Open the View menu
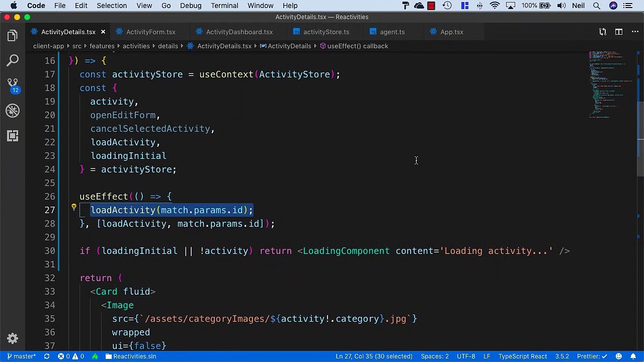This screenshot has width=644, height=362. coord(144,6)
